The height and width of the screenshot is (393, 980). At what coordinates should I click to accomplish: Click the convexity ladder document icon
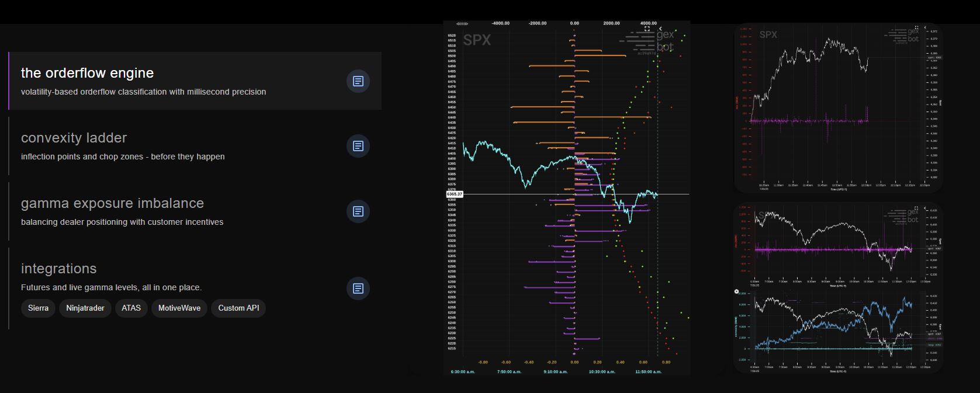click(x=358, y=146)
